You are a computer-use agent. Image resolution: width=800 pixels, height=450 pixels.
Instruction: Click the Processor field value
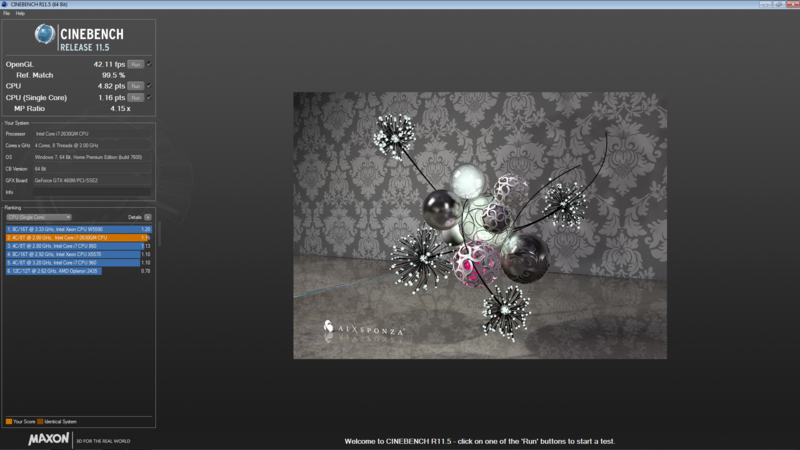pos(92,134)
